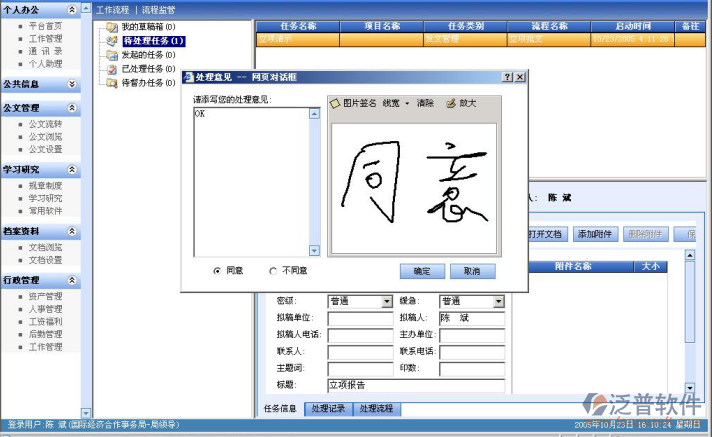This screenshot has width=712, height=437.
Task: Open the 密级 dropdown
Action: (387, 301)
